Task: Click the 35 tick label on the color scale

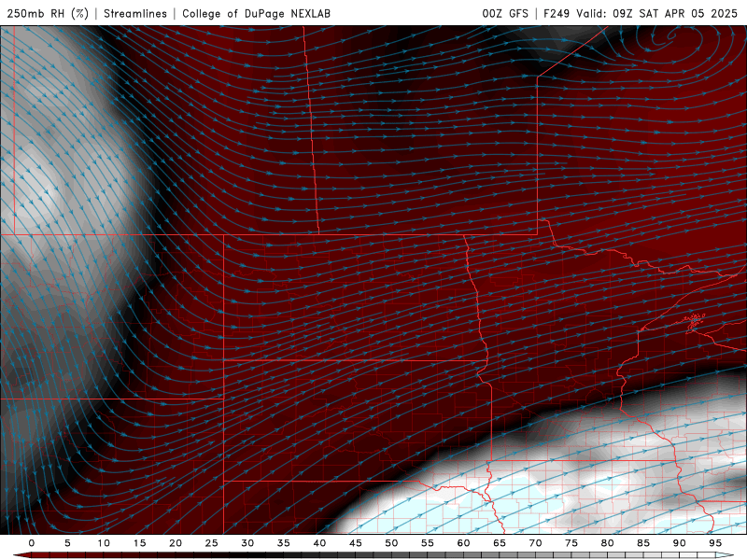Action: (x=284, y=543)
